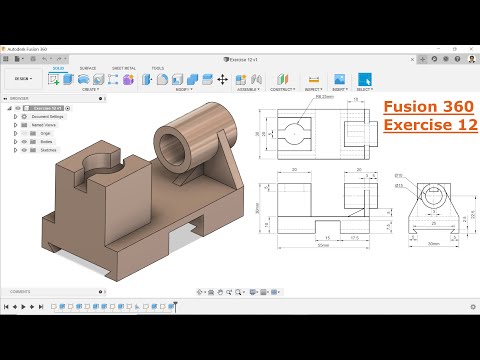Screen dimensions: 480x360
Task: Show the hidden Origin folder
Action: point(24,133)
